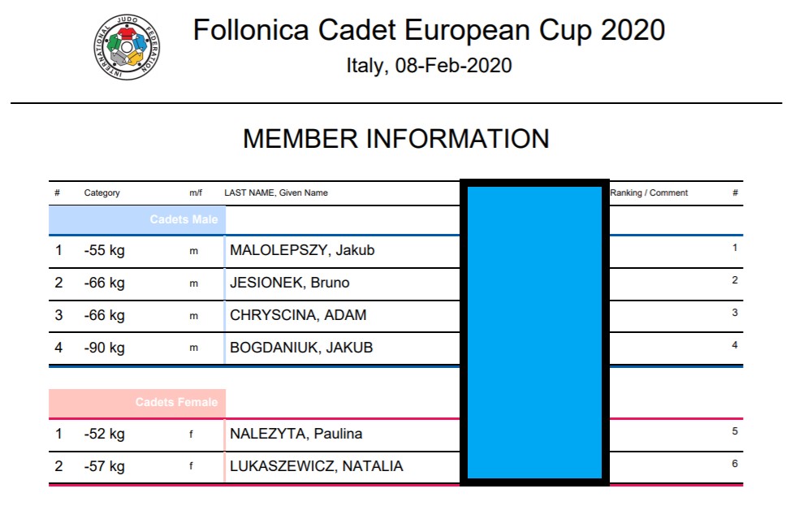
Task: Click the Ranking / Comment column header
Action: tap(649, 192)
